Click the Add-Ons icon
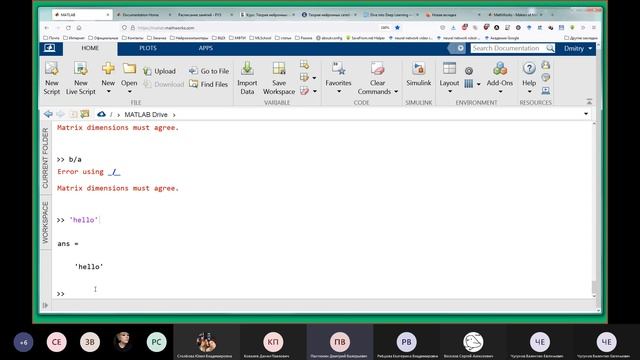The height and width of the screenshot is (360, 640). [x=500, y=69]
